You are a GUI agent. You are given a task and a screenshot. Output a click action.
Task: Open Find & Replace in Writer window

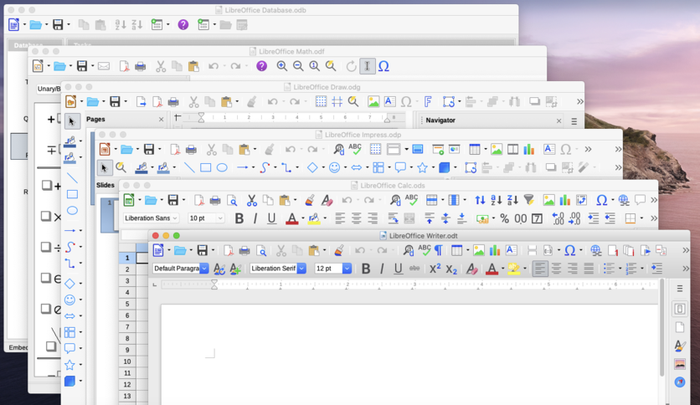point(408,251)
